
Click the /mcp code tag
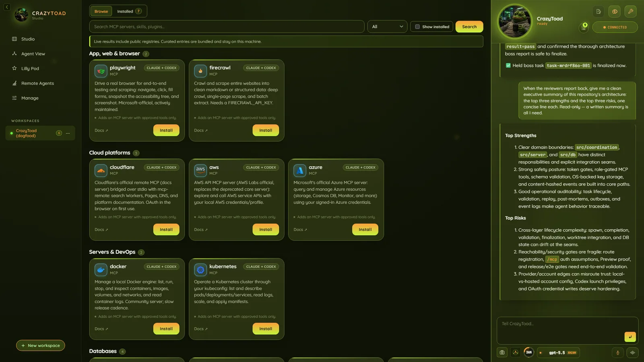point(552,259)
